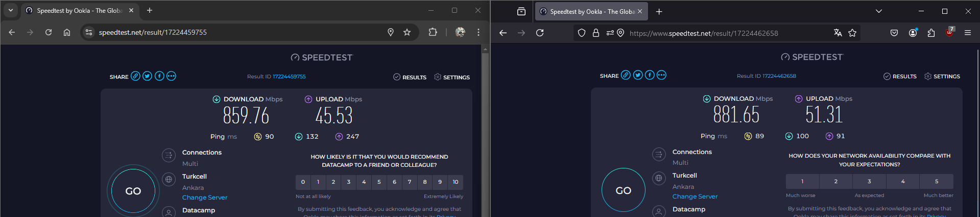Image resolution: width=980 pixels, height=217 pixels.
Task: Open Result ID 17224462658 link
Action: click(x=779, y=76)
